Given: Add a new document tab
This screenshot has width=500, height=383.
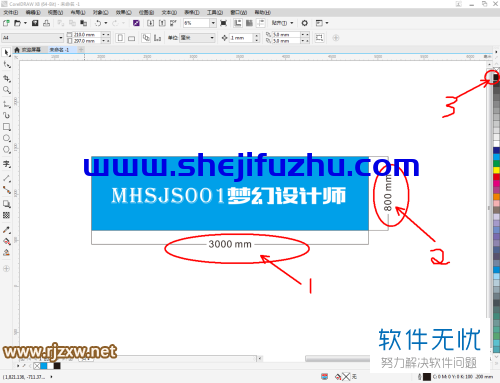Looking at the screenshot, I should tap(80, 50).
